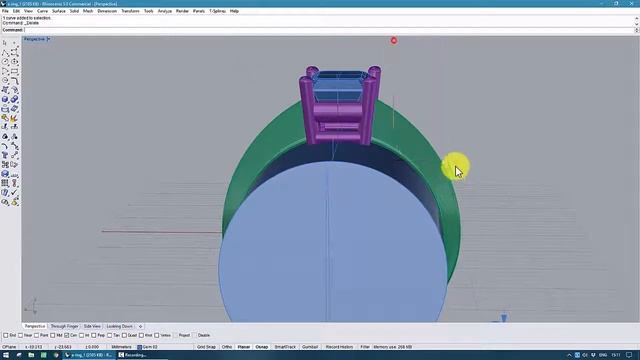The image size is (640, 360).
Task: Click the Group objects icon
Action: pos(5,136)
